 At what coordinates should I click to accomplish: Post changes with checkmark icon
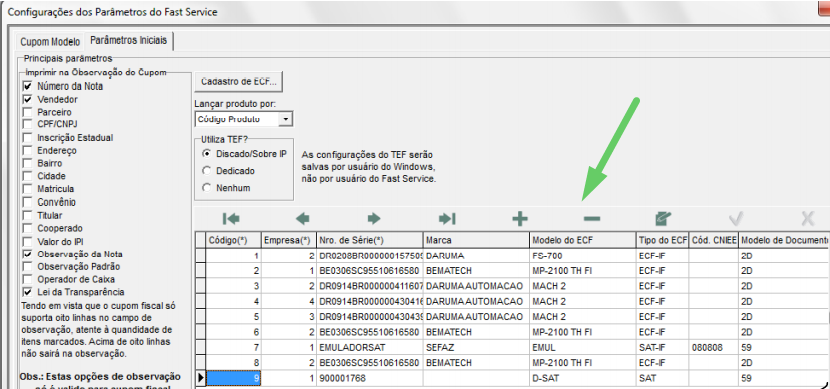(736, 219)
